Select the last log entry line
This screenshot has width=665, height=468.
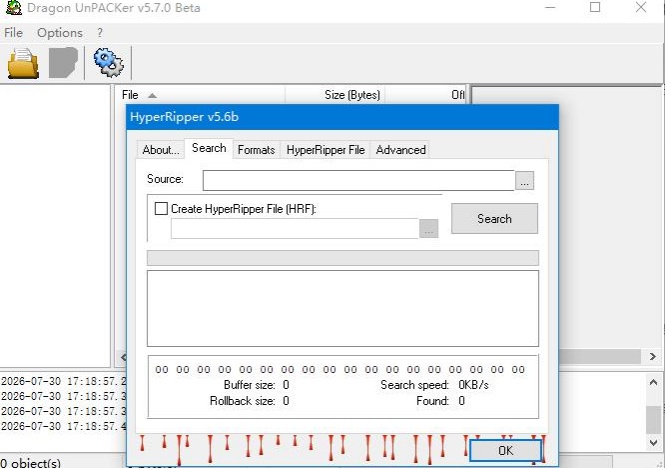coord(64,426)
